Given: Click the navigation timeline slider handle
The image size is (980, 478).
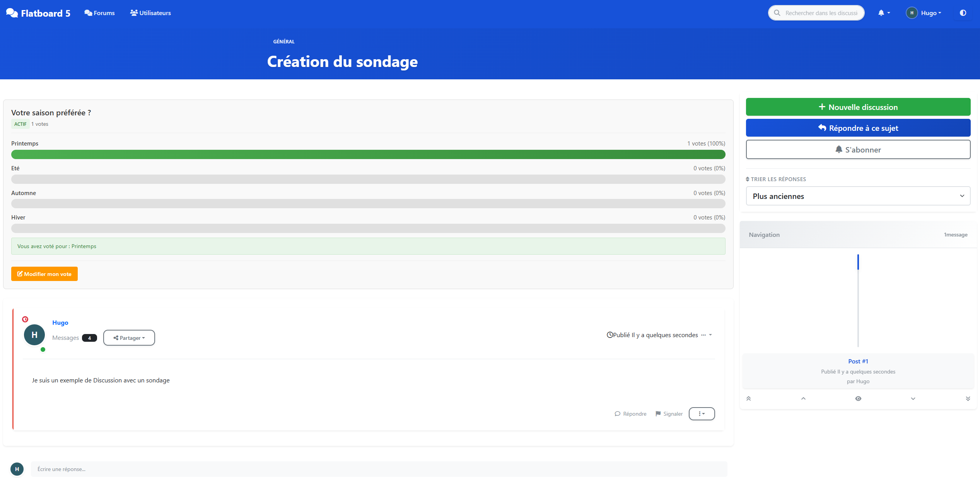Looking at the screenshot, I should pyautogui.click(x=858, y=262).
